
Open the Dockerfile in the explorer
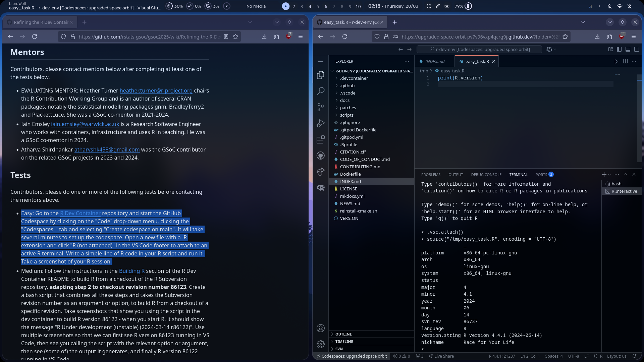(372, 174)
